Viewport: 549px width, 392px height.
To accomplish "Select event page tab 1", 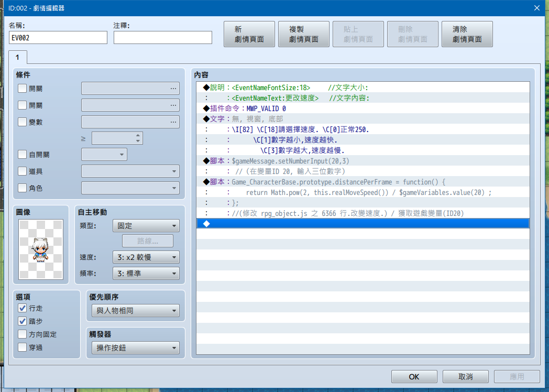I will click(17, 57).
